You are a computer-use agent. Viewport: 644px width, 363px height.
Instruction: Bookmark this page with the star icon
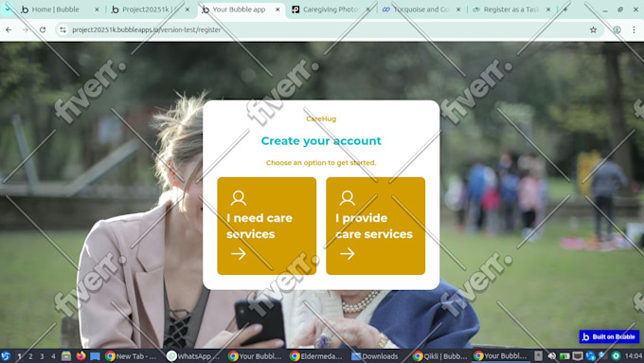pos(593,29)
